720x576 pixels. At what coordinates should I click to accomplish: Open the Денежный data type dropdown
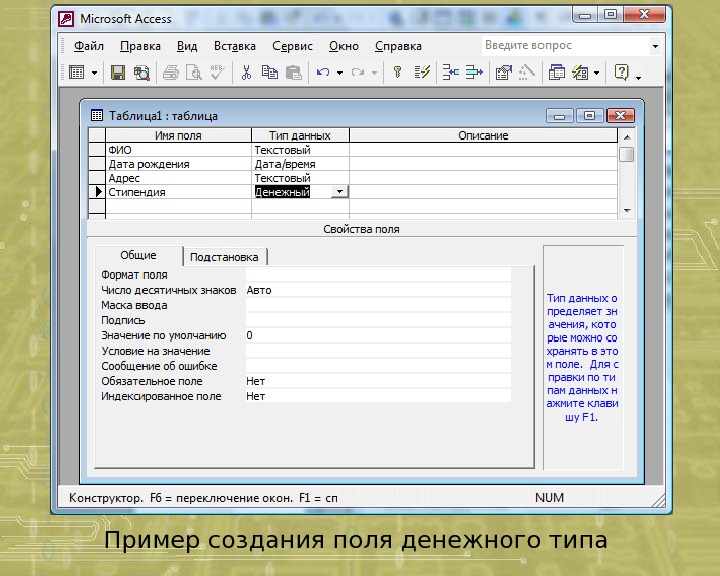pos(339,192)
